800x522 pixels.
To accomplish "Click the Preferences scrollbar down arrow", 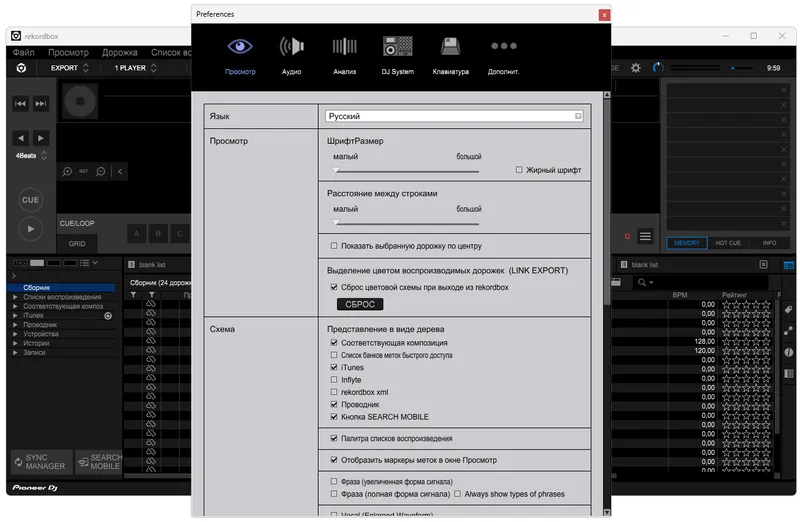I will (x=607, y=512).
